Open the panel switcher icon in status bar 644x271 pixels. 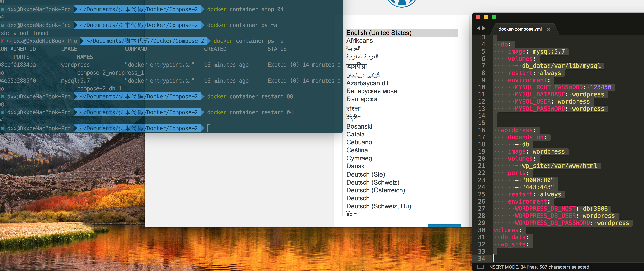[480, 267]
